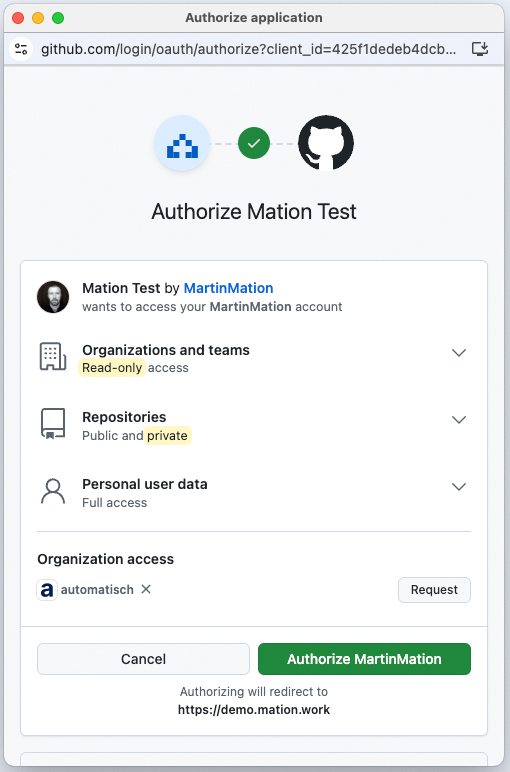Expand Personal user data permission details

point(459,486)
